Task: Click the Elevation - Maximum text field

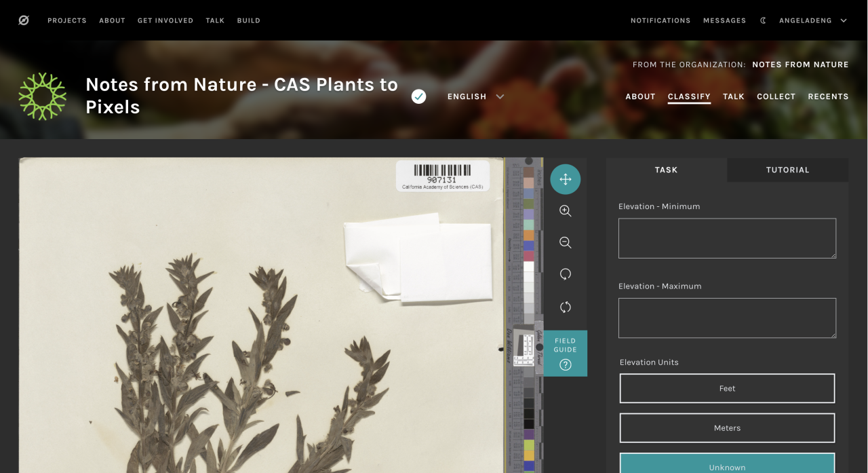Action: pos(727,318)
